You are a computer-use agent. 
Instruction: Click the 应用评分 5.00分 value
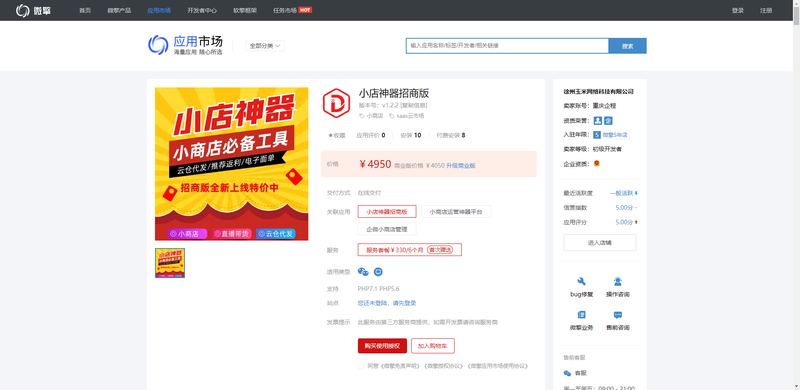tap(624, 222)
